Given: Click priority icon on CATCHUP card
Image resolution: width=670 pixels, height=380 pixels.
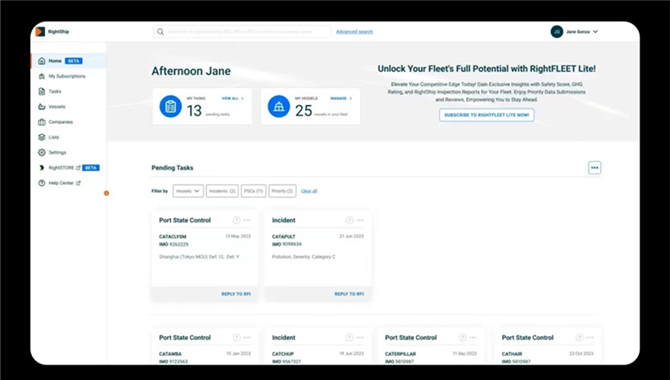Looking at the screenshot, I should point(350,338).
